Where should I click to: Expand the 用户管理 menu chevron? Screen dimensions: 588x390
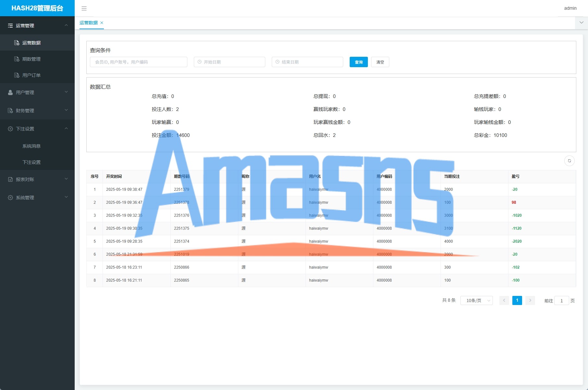pyautogui.click(x=66, y=92)
